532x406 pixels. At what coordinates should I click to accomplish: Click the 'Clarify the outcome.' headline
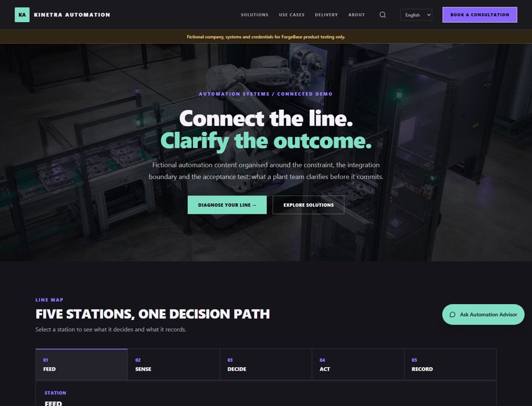point(266,141)
